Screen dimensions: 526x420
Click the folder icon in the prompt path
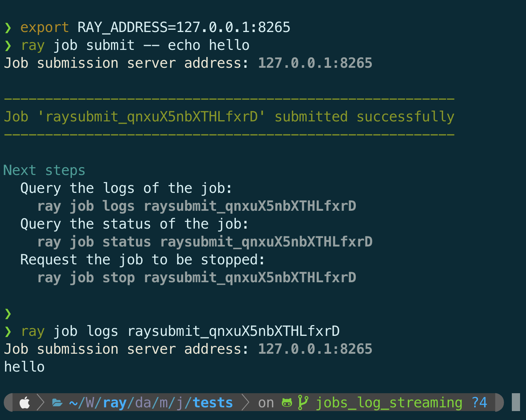pyautogui.click(x=57, y=402)
